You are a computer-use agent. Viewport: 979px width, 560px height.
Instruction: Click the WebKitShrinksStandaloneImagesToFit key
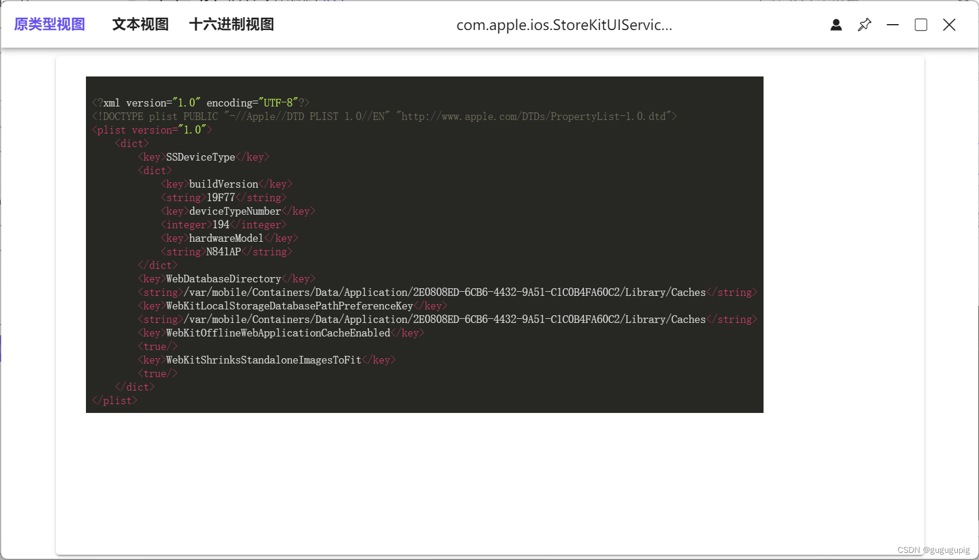(x=267, y=360)
